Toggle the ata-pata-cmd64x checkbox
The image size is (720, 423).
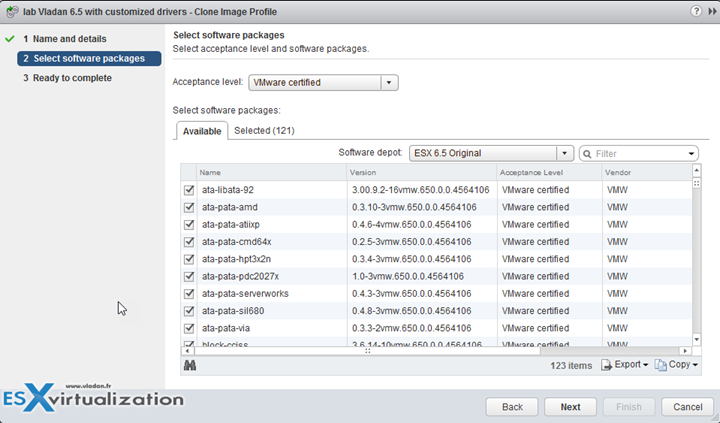tap(189, 242)
